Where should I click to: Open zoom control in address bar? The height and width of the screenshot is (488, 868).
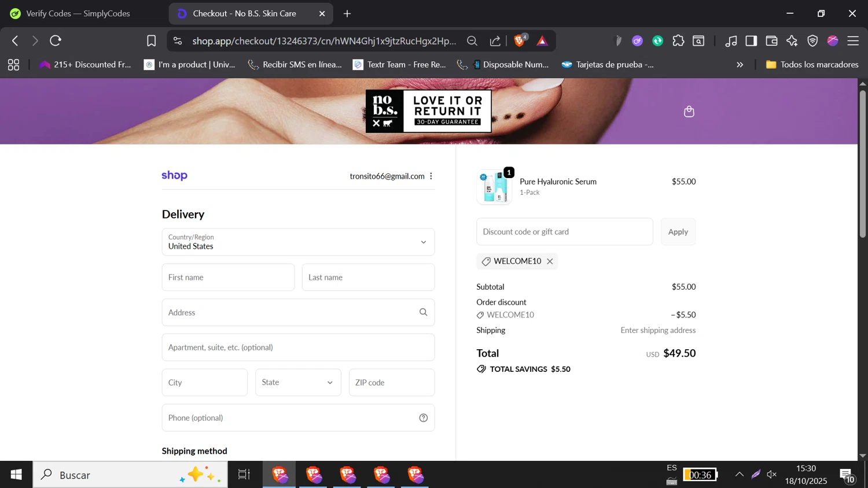(472, 40)
